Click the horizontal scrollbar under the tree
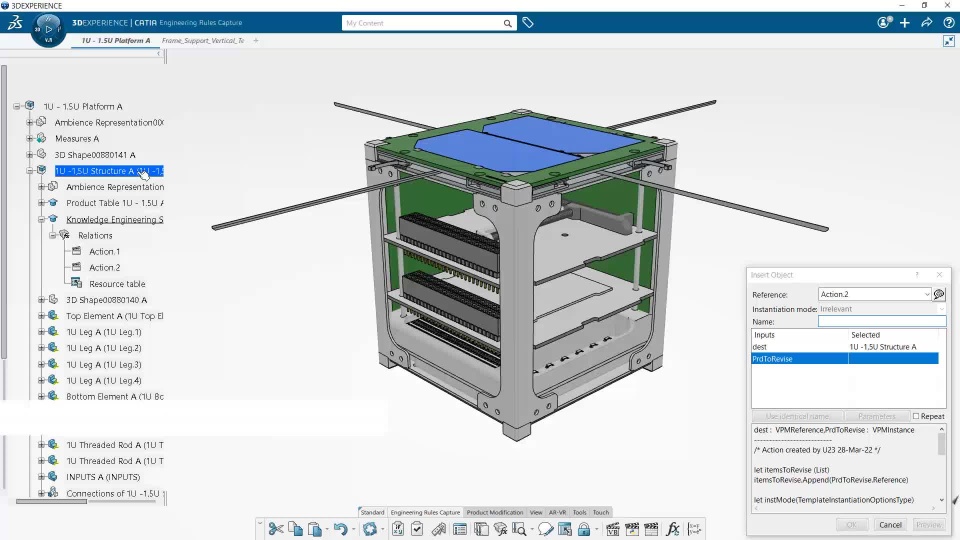This screenshot has width=960, height=540. pos(51,501)
